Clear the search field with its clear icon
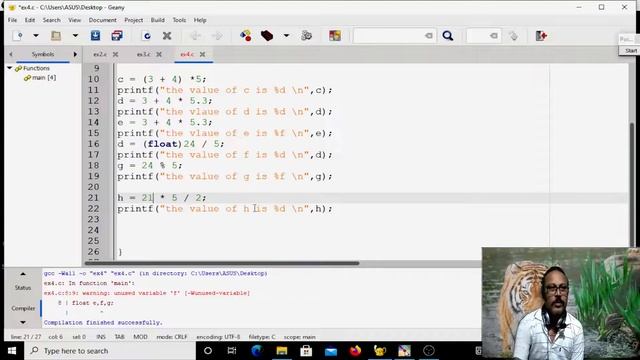The height and width of the screenshot is (360, 640). tap(429, 36)
